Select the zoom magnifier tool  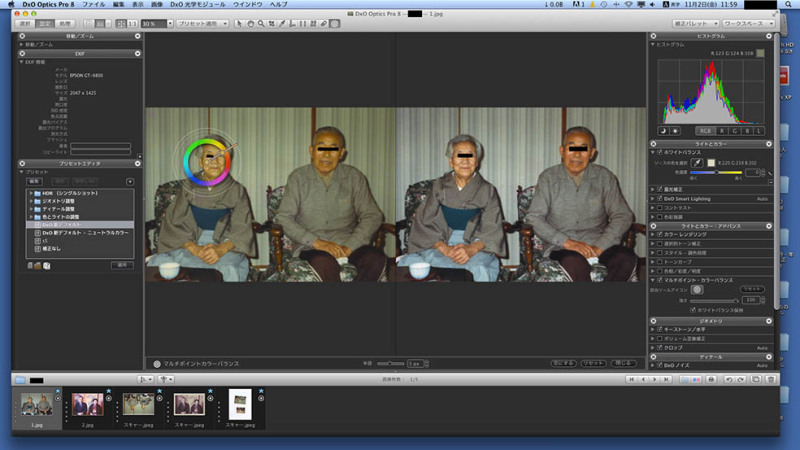pos(260,22)
